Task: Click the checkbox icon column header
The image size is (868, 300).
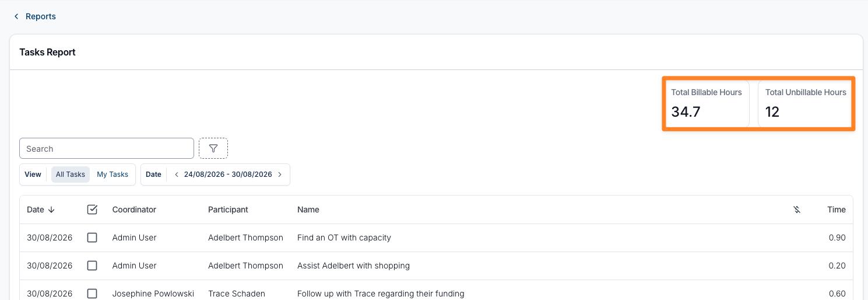Action: coord(92,210)
